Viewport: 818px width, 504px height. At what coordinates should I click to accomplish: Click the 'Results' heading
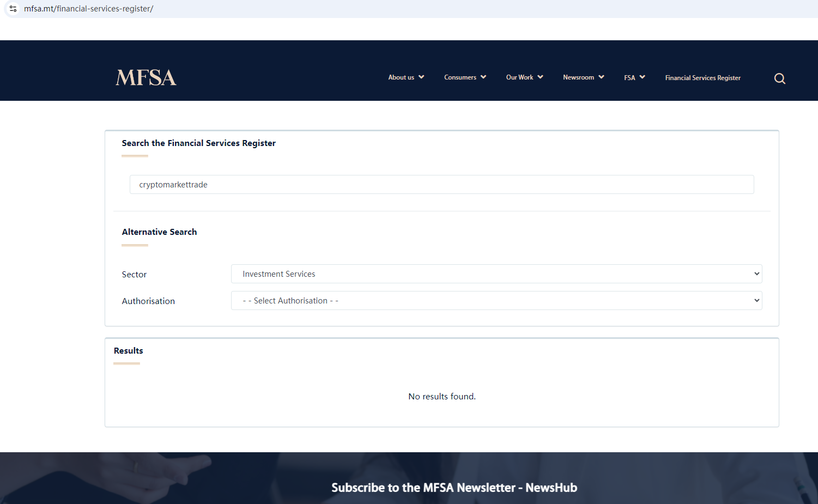click(x=129, y=351)
